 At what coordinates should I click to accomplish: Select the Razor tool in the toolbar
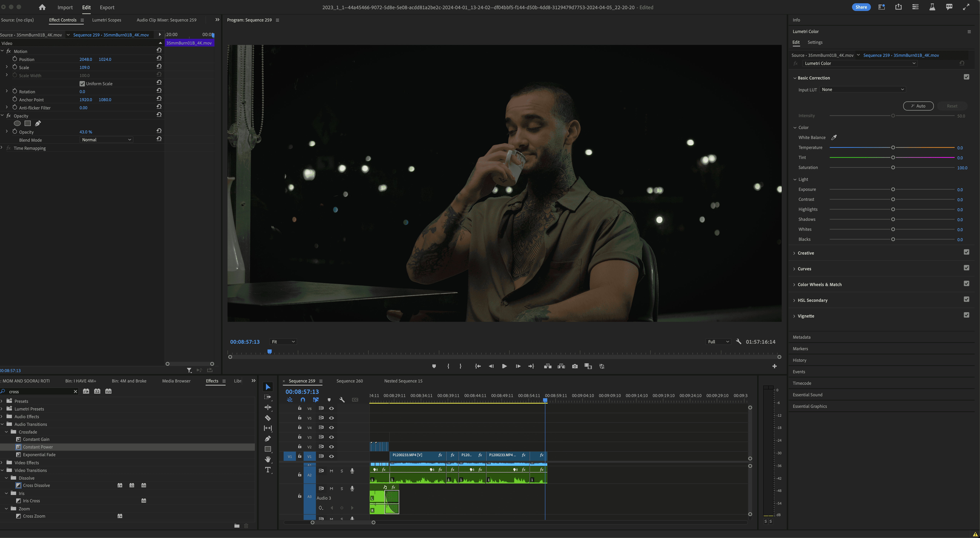pos(268,418)
